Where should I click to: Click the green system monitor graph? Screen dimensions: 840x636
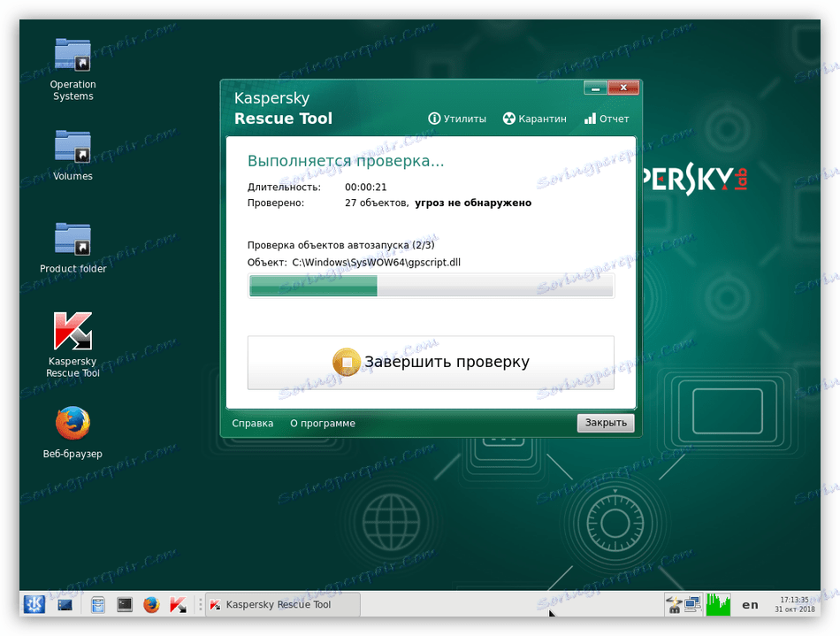point(718,605)
